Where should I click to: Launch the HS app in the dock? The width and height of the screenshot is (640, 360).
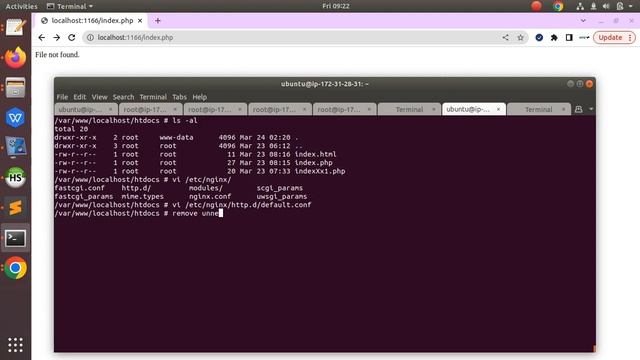click(x=16, y=178)
